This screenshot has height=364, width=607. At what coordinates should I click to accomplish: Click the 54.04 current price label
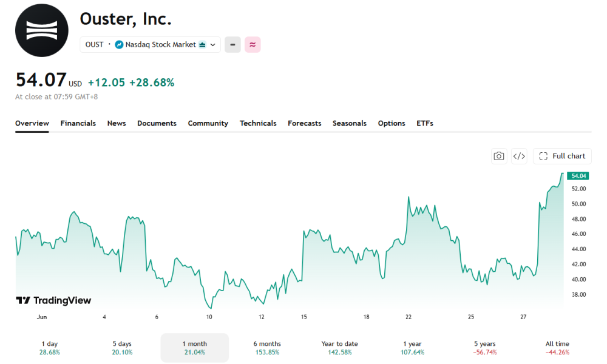click(x=578, y=176)
